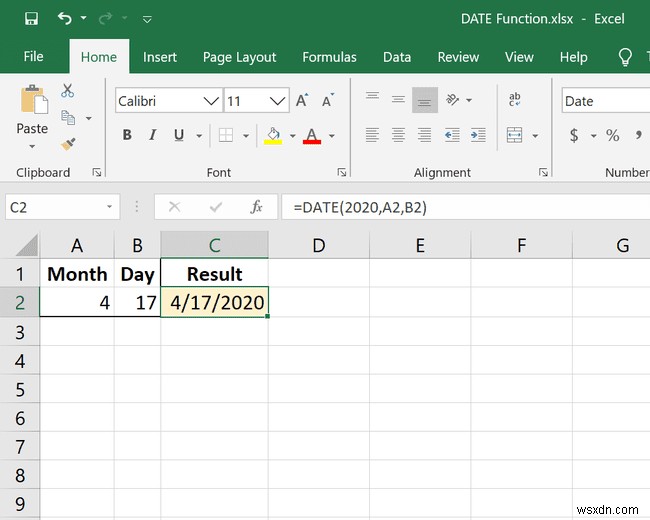Expand the Borders options arrow
This screenshot has width=650, height=520.
pos(246,136)
